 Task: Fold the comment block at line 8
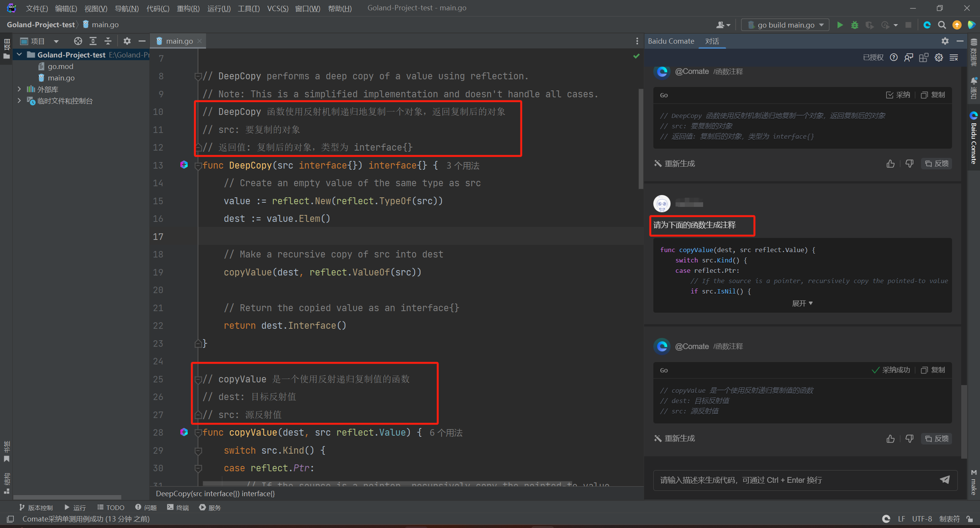click(198, 77)
